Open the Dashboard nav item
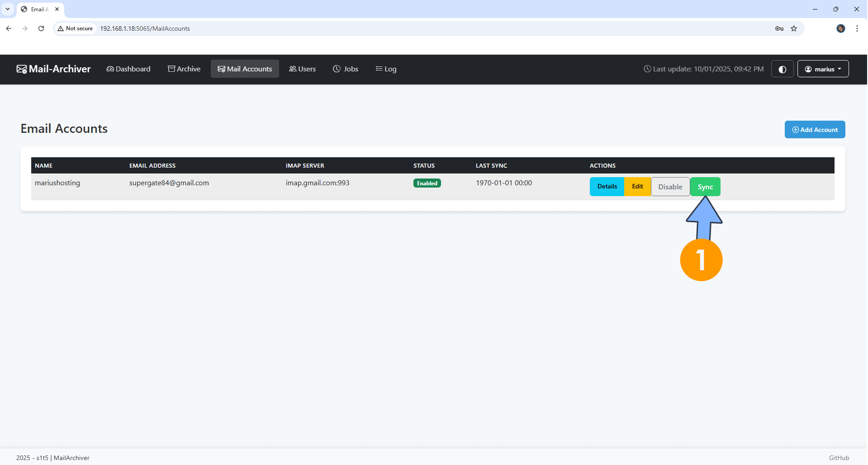This screenshot has height=465, width=868. 128,69
